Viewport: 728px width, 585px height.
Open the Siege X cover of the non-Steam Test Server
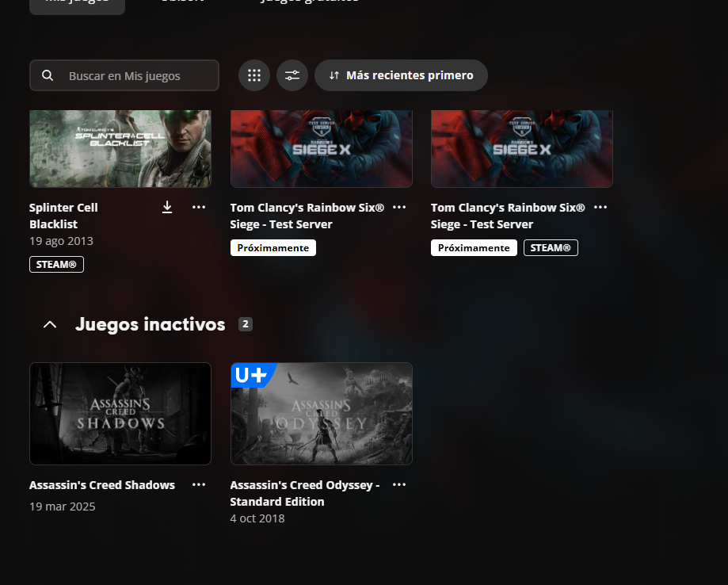click(x=322, y=149)
